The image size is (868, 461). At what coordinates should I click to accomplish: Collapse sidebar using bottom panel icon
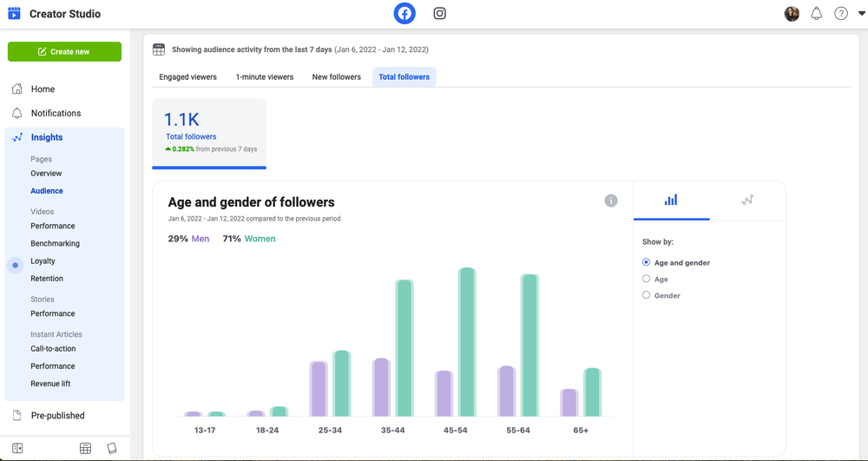click(16, 448)
